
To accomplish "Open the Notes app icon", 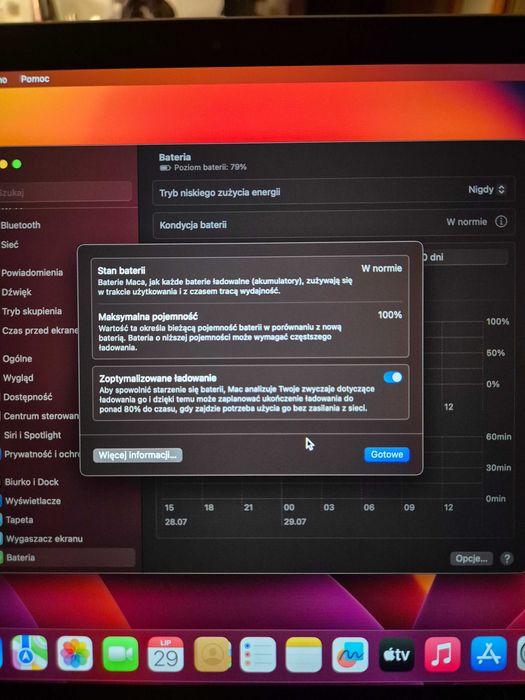I will click(x=304, y=655).
